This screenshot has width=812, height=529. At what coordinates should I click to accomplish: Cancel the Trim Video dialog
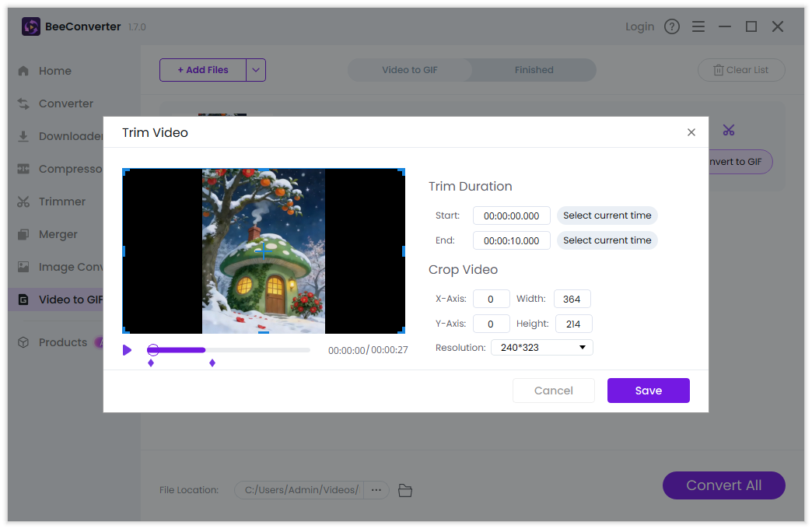tap(553, 391)
